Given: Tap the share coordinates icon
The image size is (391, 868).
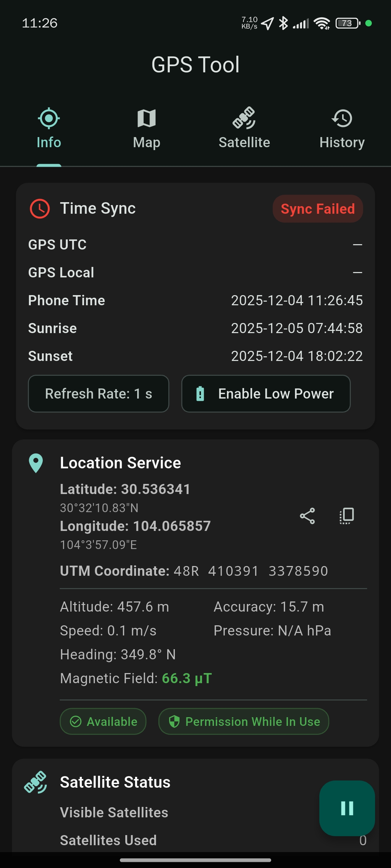Looking at the screenshot, I should (x=307, y=516).
